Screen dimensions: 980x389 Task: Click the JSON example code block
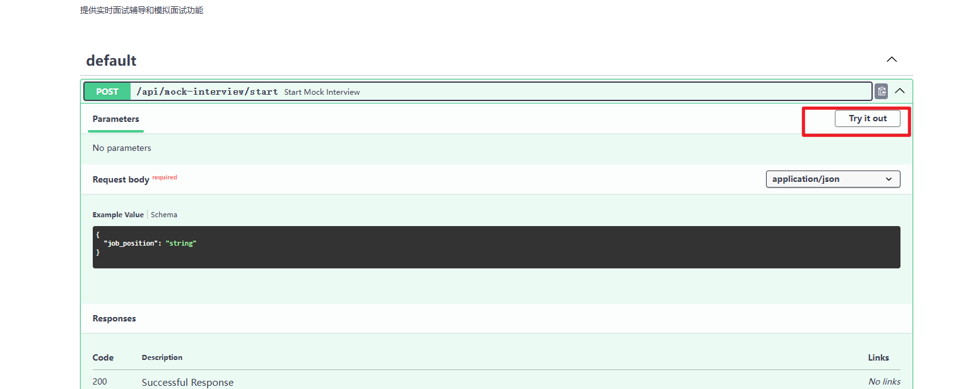pos(496,247)
